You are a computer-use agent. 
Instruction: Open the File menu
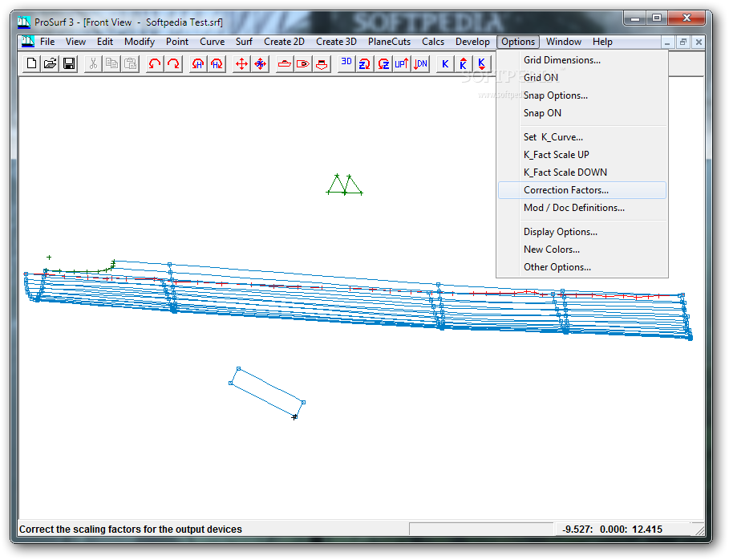[x=47, y=42]
